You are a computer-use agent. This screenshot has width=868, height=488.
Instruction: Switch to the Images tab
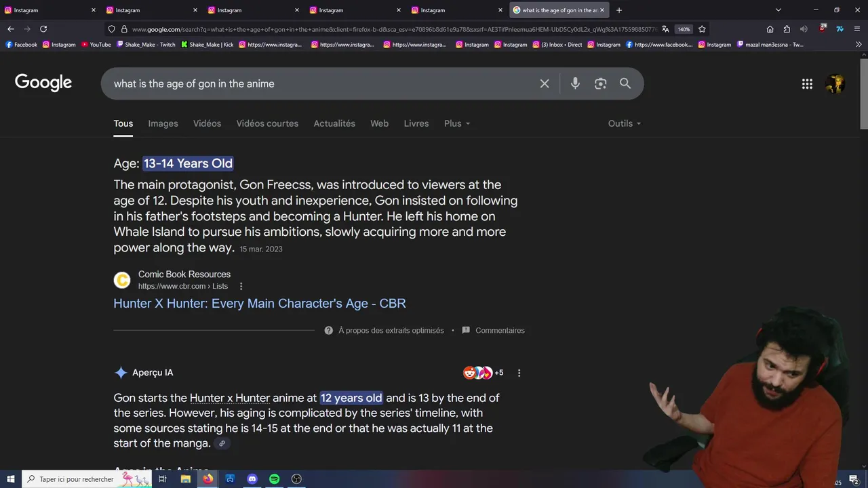163,123
